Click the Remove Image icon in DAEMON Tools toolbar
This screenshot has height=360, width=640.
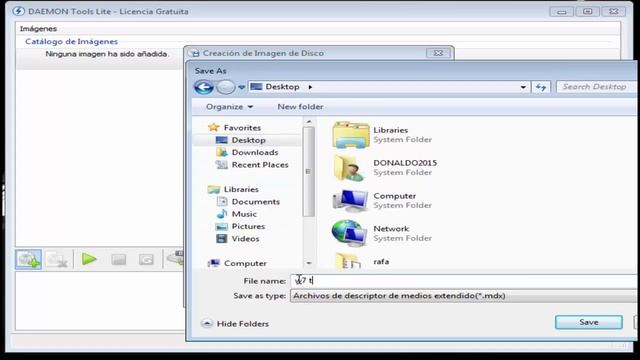[56, 260]
